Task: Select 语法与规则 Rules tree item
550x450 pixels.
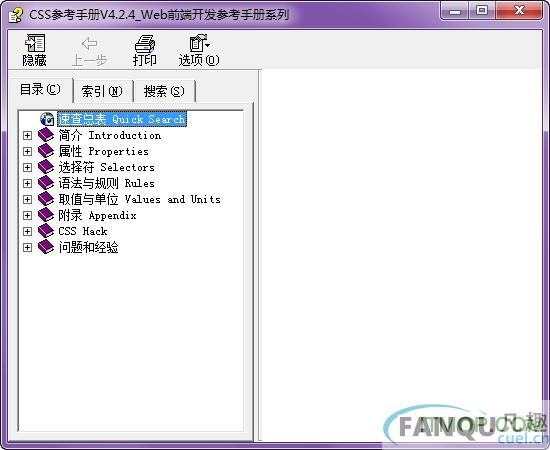Action: [106, 183]
